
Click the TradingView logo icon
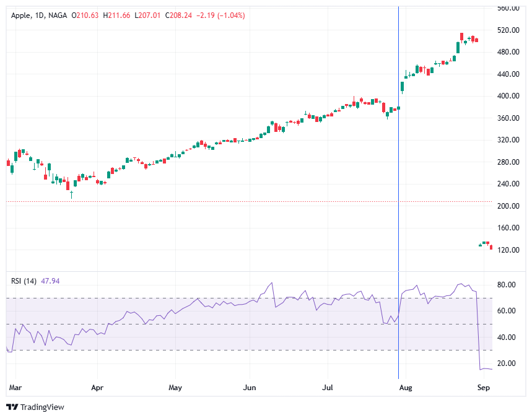12,407
